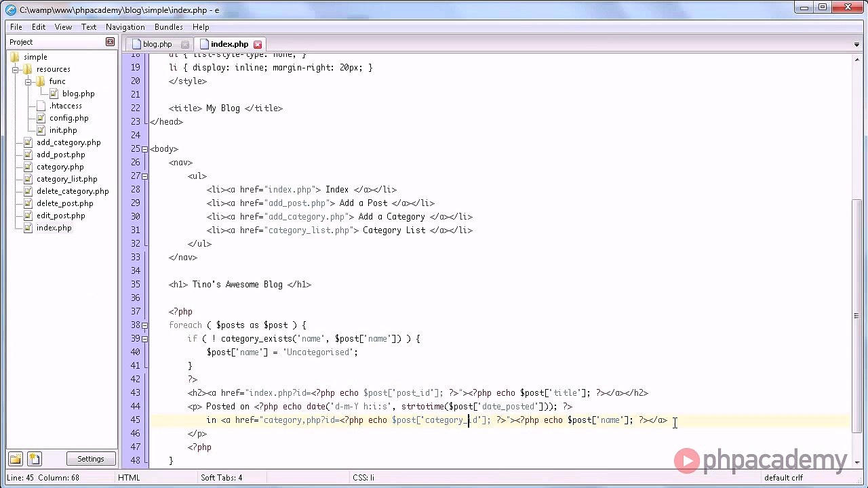Fold the body block at line 25

tap(144, 149)
